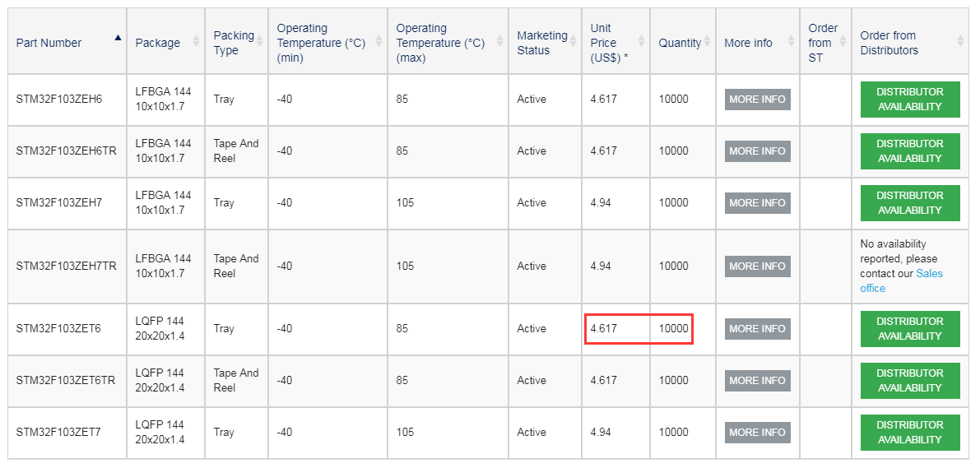Sort by Unit Price column
Image resolution: width=980 pixels, height=468 pixels.
coord(641,41)
